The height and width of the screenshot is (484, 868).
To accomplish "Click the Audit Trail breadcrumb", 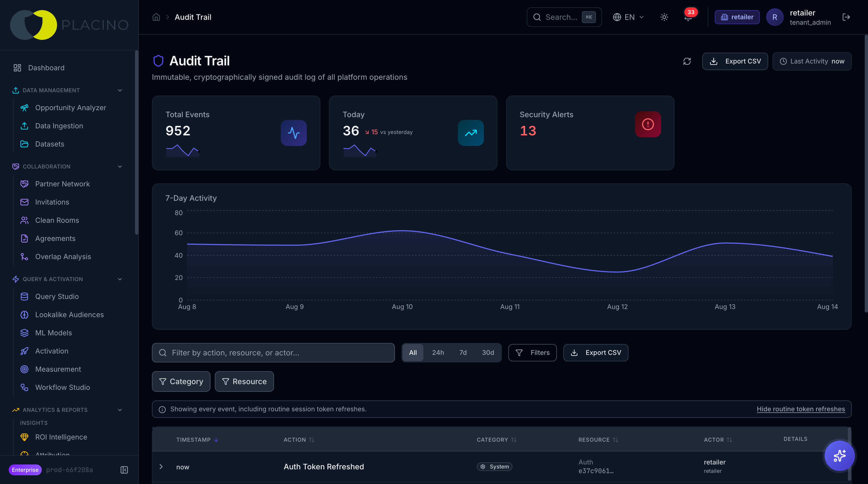I will click(193, 17).
